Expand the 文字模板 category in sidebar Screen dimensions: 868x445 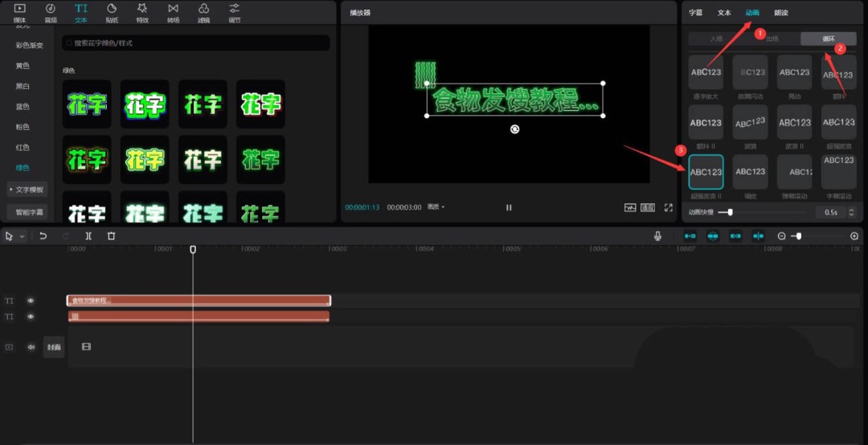coord(28,190)
